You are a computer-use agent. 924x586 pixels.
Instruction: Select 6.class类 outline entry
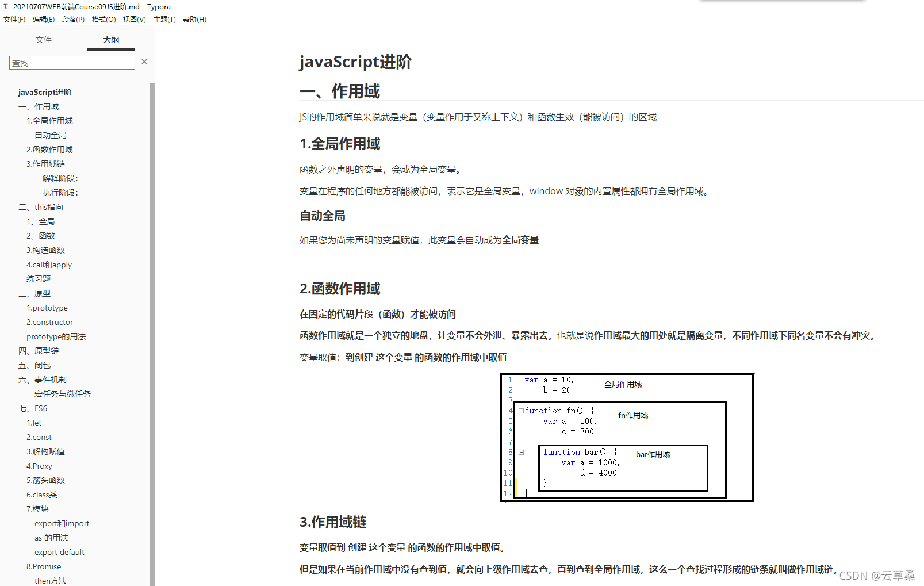pos(42,495)
